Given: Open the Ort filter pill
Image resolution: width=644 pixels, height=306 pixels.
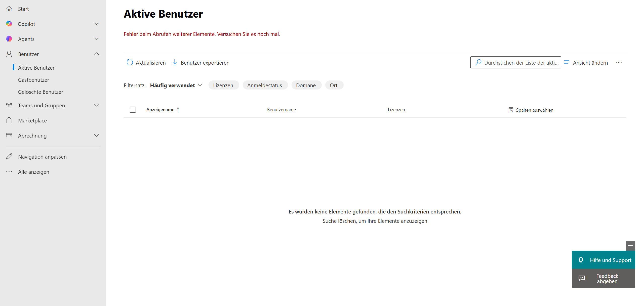Looking at the screenshot, I should pyautogui.click(x=334, y=85).
